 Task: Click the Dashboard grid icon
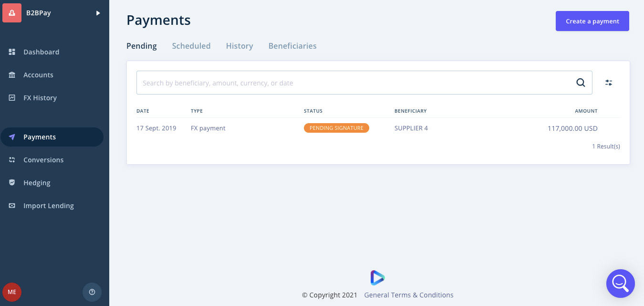(x=12, y=52)
